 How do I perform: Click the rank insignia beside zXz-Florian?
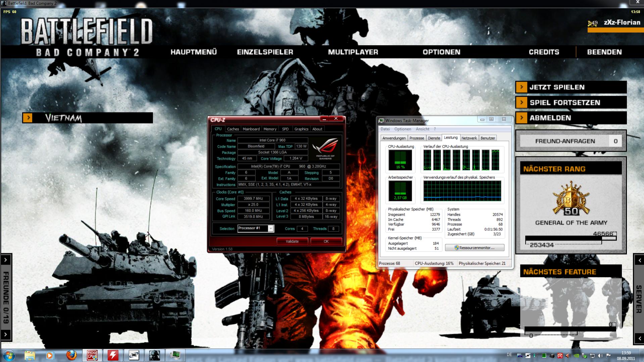593,23
